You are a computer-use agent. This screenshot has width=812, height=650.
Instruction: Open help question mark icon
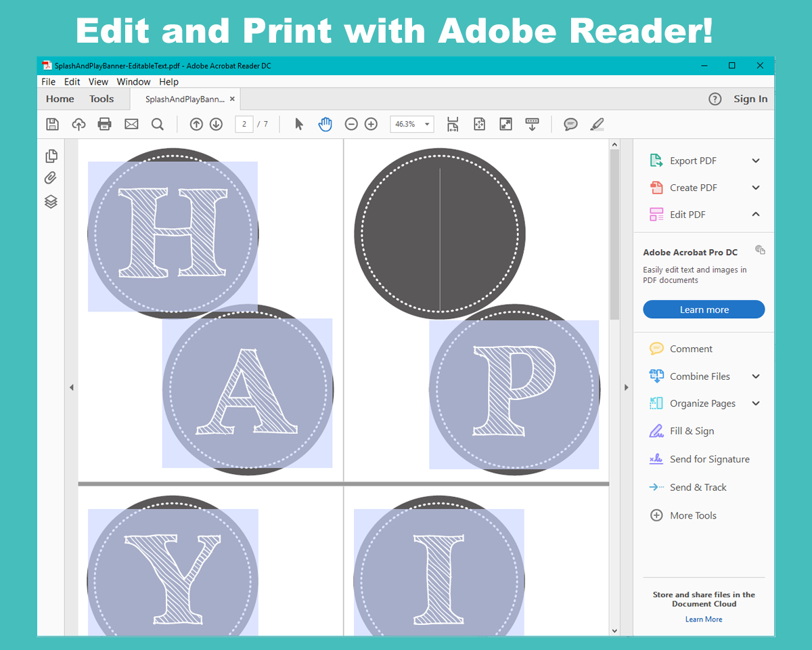[715, 99]
